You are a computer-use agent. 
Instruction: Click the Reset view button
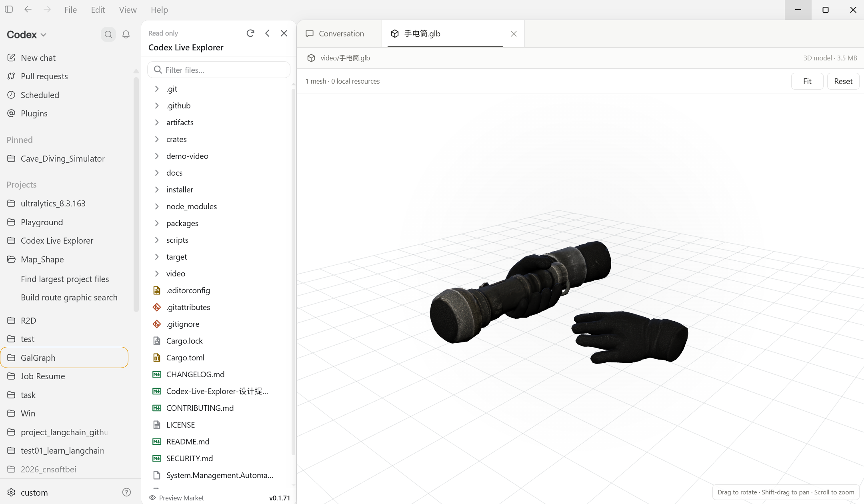[x=843, y=81]
